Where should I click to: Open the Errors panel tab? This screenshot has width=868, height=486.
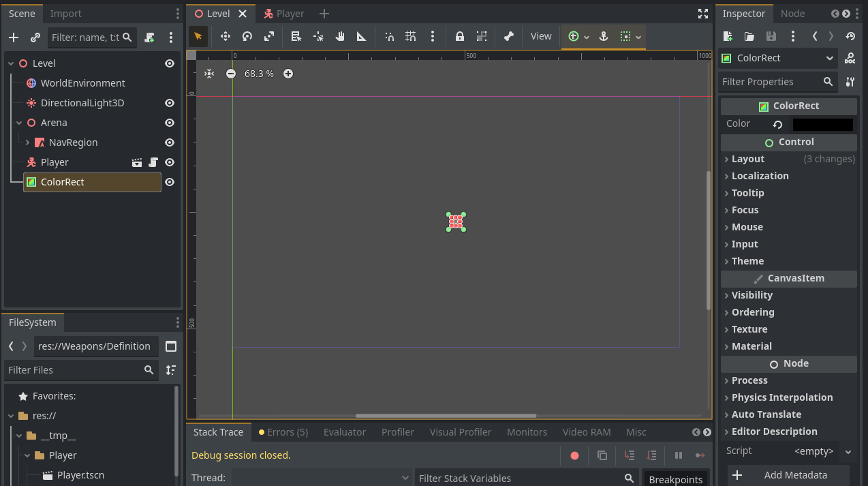[283, 431]
